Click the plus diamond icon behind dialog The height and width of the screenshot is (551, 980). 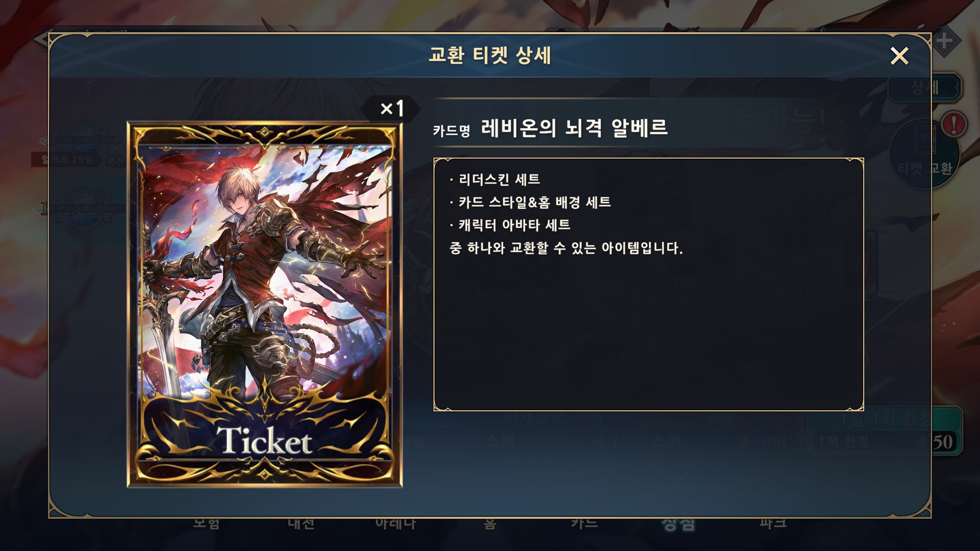pyautogui.click(x=944, y=41)
